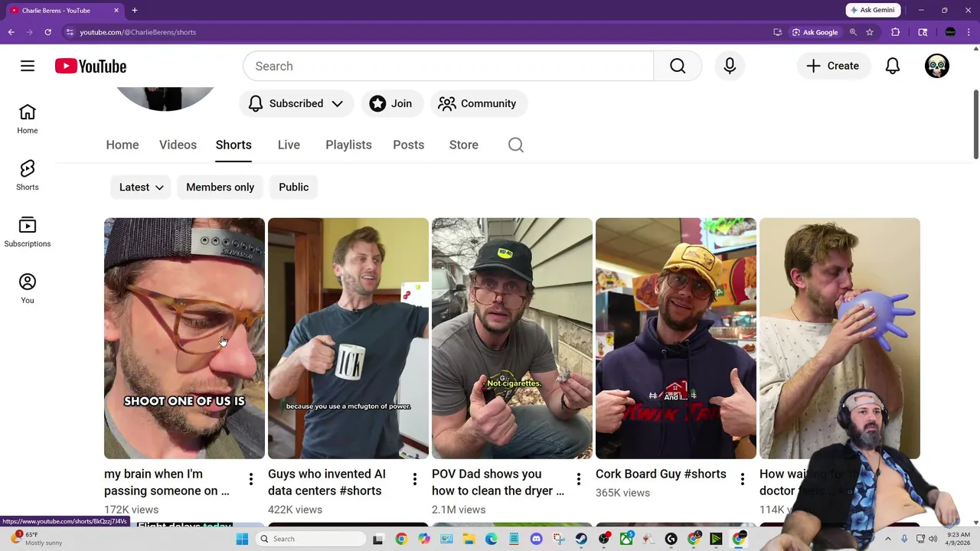980x551 pixels.
Task: Open 'Guys who invented AI data centers' title
Action: coord(326,482)
